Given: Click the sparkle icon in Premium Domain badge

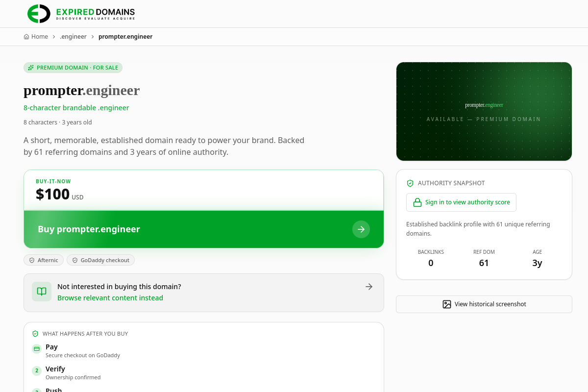Looking at the screenshot, I should [31, 68].
